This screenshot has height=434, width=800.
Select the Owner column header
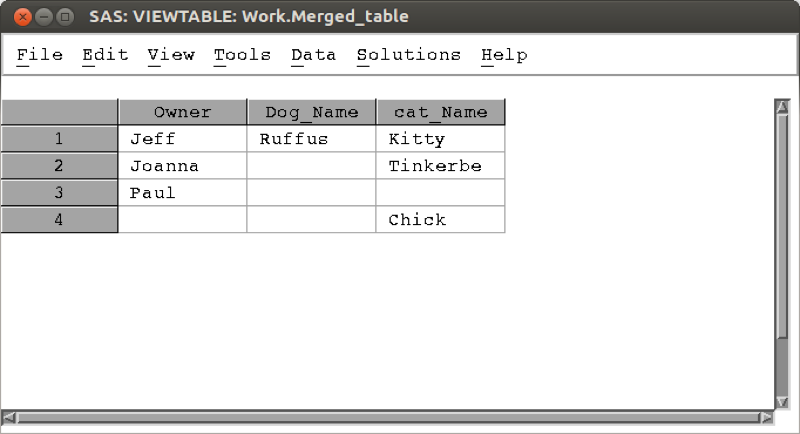click(182, 112)
